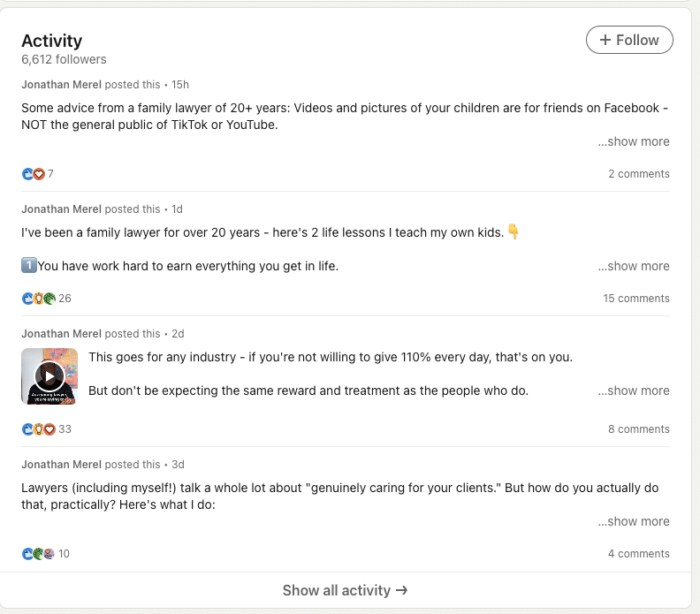Open the 15 comments link
700x614 pixels.
(636, 298)
